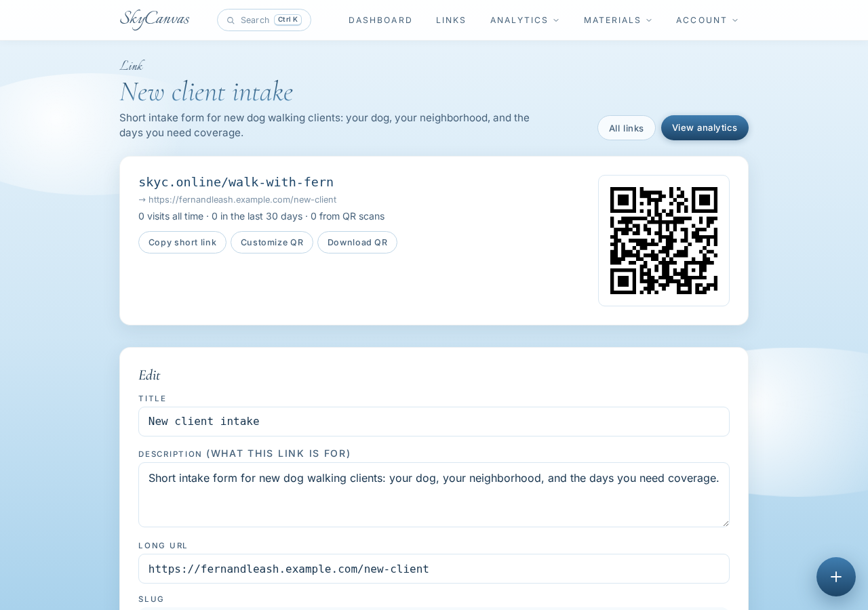Click the Link breadcrumb label
This screenshot has height=610, width=868.
point(131,65)
